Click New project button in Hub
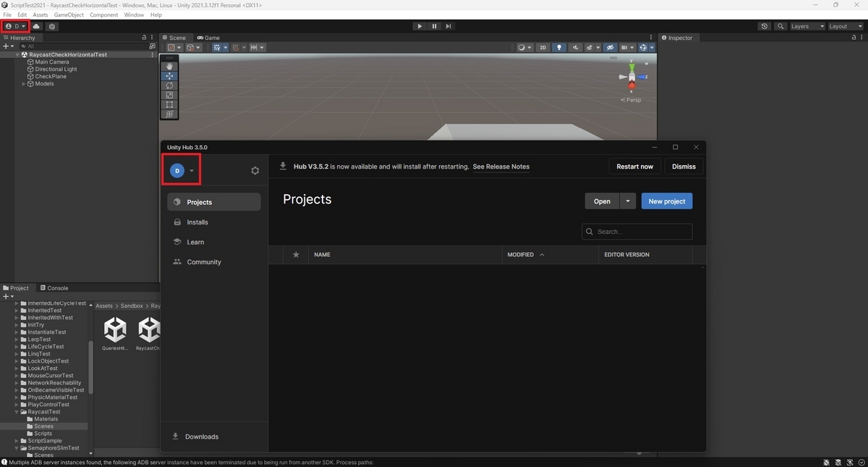This screenshot has width=868, height=467. click(x=667, y=201)
